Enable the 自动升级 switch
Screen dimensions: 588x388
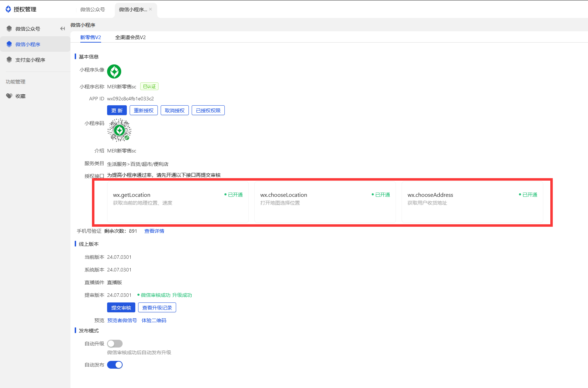pyautogui.click(x=115, y=344)
